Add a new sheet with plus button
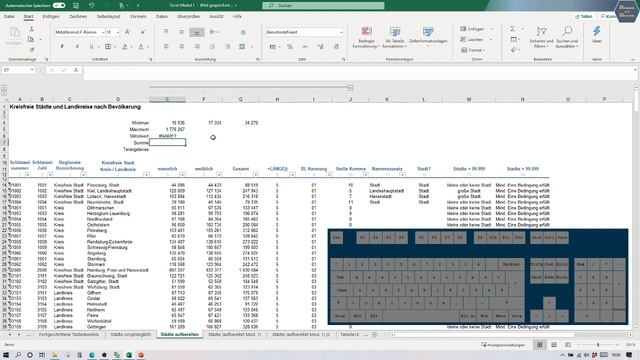The image size is (640, 360). (x=375, y=335)
